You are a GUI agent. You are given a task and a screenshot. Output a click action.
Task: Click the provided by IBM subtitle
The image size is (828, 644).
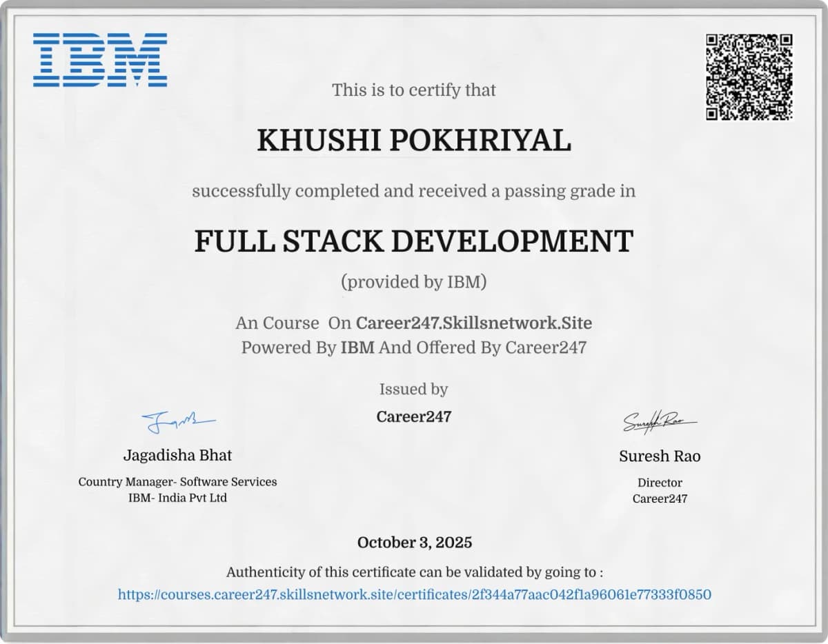click(x=414, y=281)
